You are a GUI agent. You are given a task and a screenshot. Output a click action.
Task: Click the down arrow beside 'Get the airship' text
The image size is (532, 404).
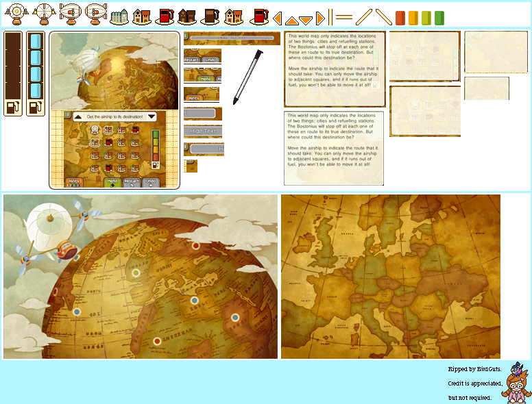coord(152,117)
